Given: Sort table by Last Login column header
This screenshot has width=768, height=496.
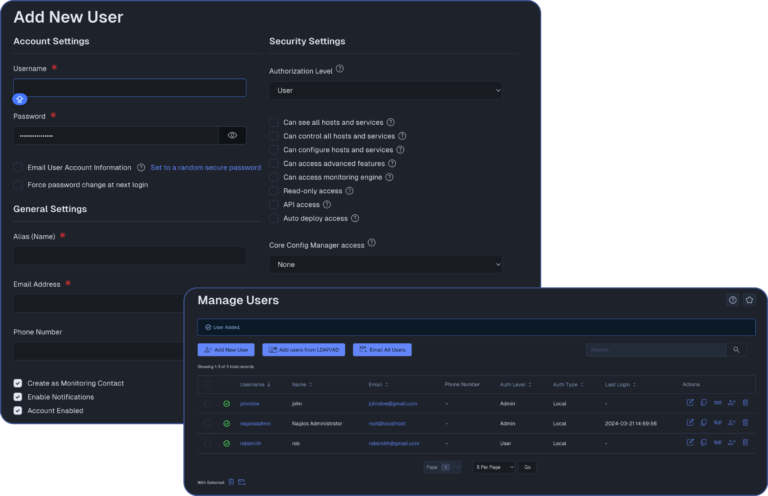Looking at the screenshot, I should coord(620,384).
